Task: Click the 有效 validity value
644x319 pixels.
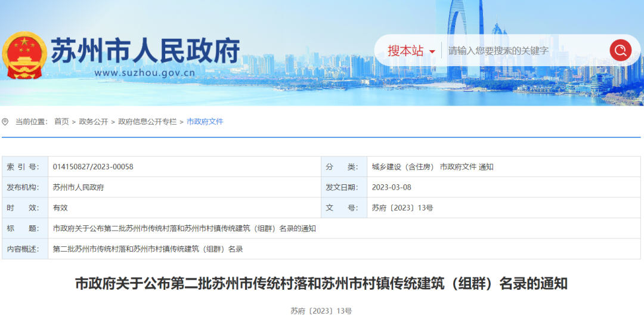Action: [x=60, y=208]
